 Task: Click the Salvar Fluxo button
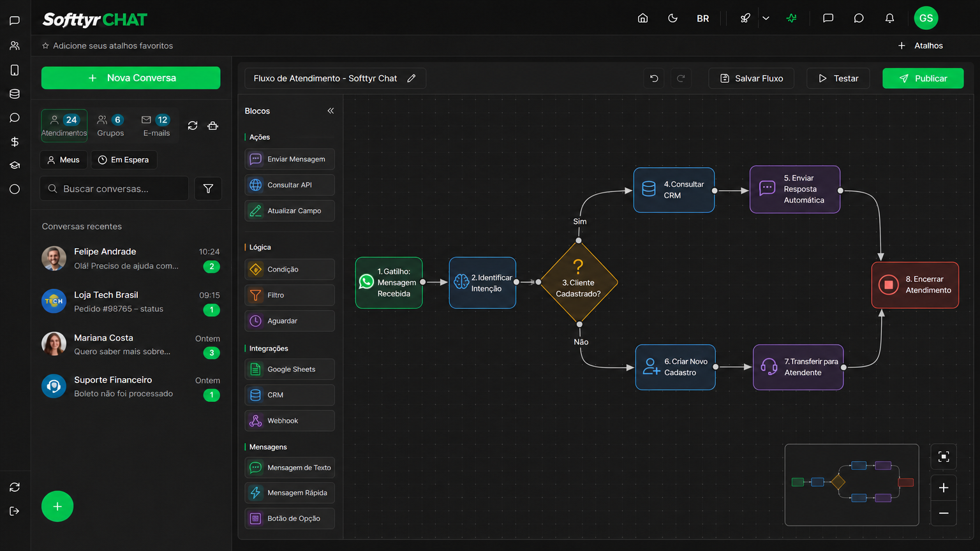point(752,78)
